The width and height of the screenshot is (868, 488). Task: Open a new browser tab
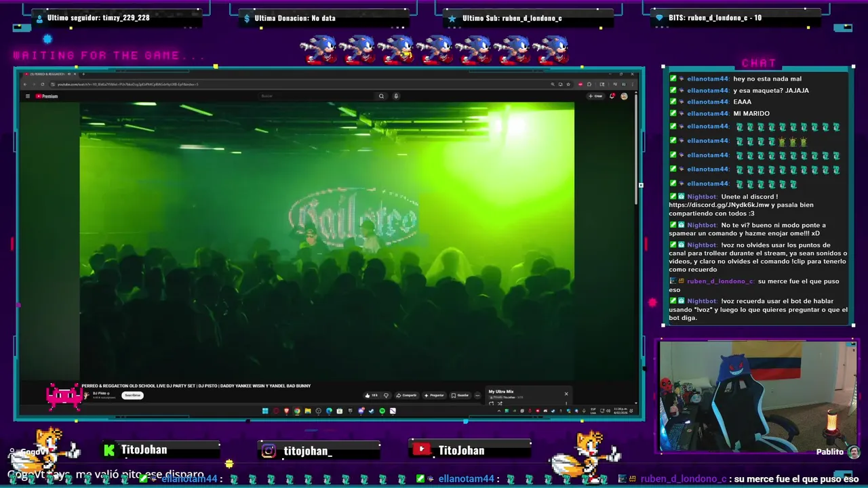(83, 74)
